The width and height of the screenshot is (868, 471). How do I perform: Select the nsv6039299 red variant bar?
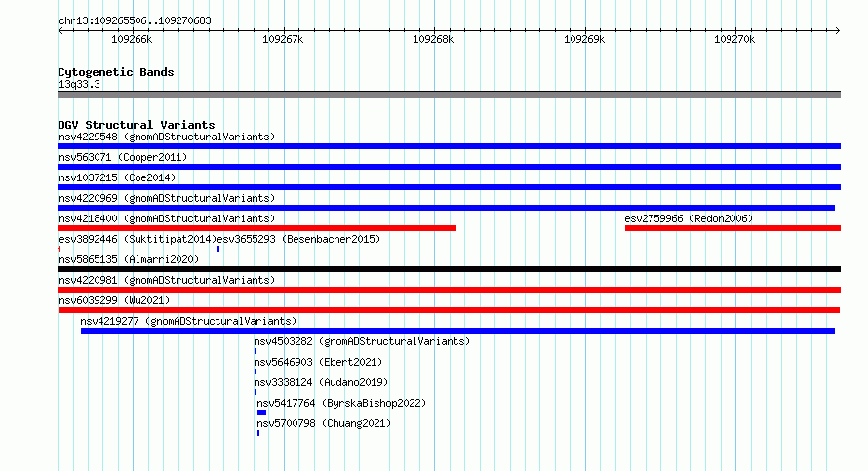(x=449, y=310)
